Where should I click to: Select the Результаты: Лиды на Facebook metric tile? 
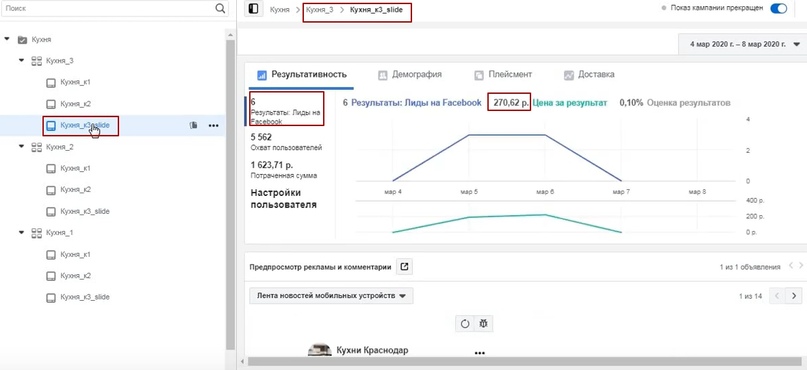coord(286,109)
